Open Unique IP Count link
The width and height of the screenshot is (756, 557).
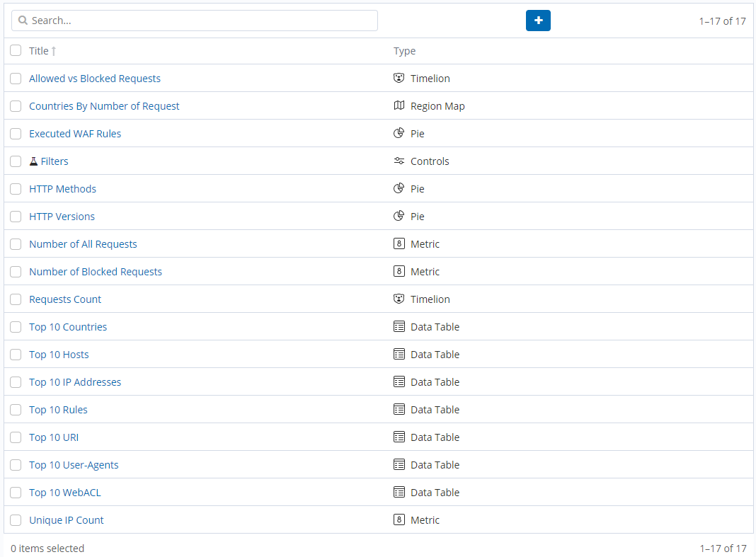67,520
